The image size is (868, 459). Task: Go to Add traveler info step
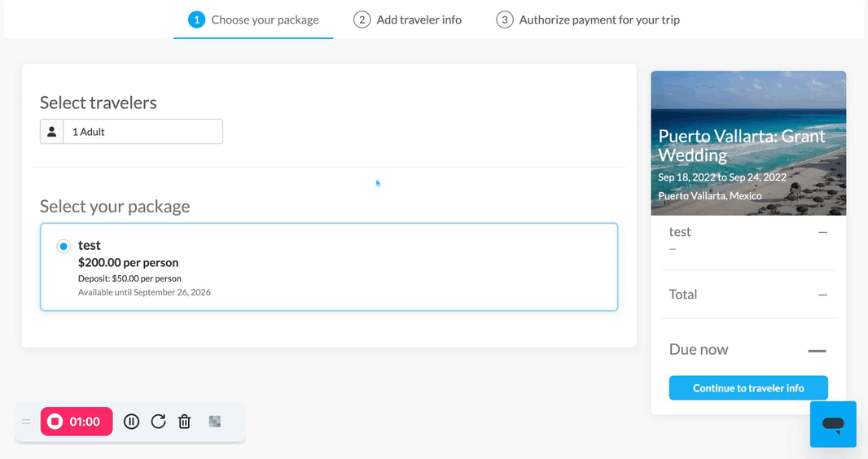tap(407, 20)
